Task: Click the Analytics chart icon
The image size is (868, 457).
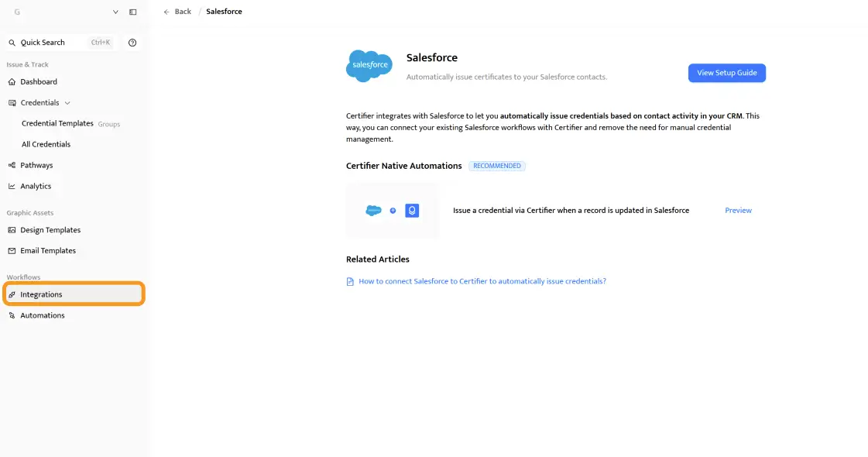Action: click(x=12, y=186)
